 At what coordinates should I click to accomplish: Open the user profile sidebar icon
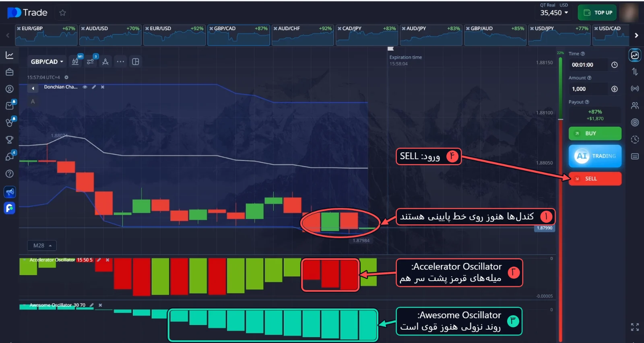tap(10, 89)
